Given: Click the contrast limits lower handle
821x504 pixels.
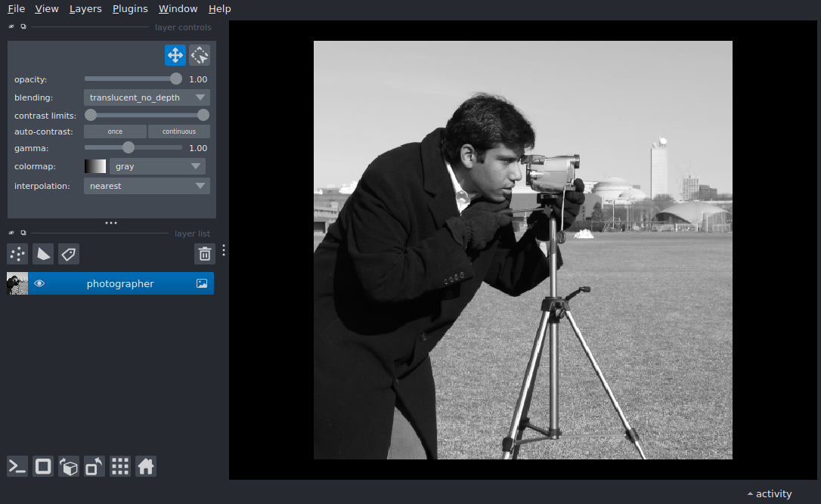Looking at the screenshot, I should pyautogui.click(x=91, y=115).
